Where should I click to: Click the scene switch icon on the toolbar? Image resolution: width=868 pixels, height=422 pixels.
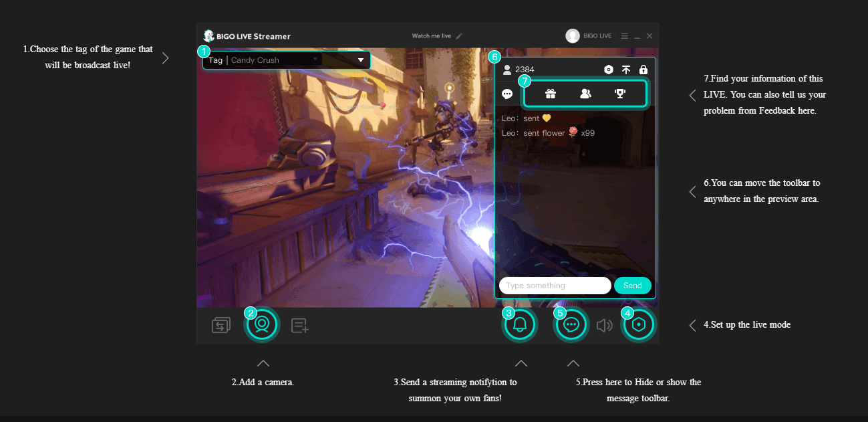[x=221, y=324]
